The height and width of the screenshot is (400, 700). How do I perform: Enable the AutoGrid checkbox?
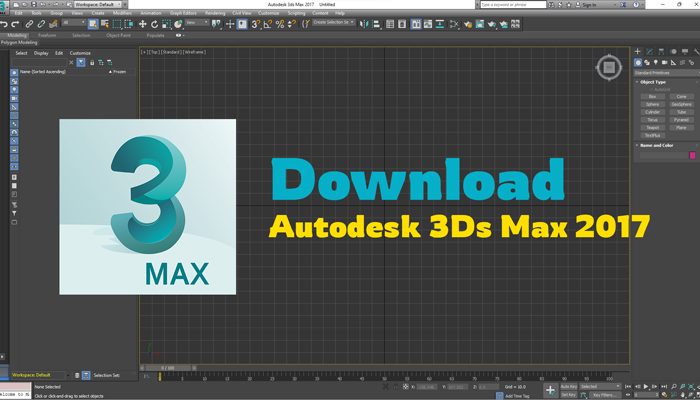click(x=652, y=89)
